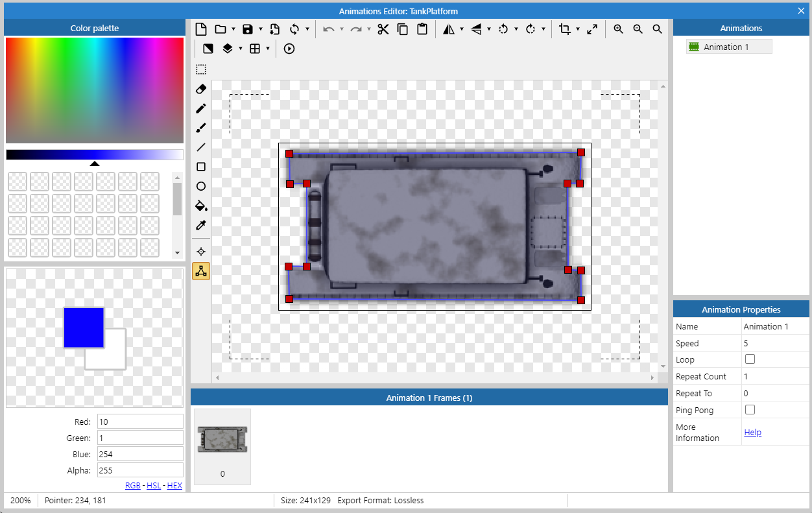Open the Help link in Animation Properties
This screenshot has height=513, width=812.
pyautogui.click(x=752, y=431)
